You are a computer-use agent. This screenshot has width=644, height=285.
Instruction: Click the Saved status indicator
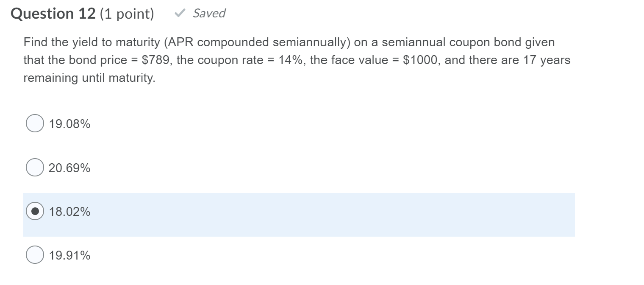(x=209, y=13)
